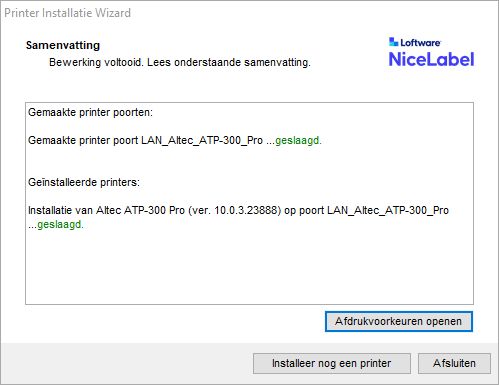This screenshot has width=499, height=385.
Task: Click the Bewerking voltooid subtitle text
Action: pyautogui.click(x=180, y=62)
